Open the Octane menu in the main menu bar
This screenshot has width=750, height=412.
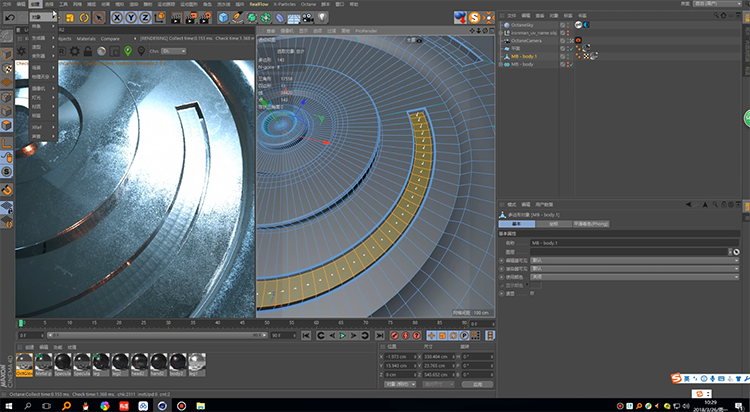pyautogui.click(x=308, y=4)
